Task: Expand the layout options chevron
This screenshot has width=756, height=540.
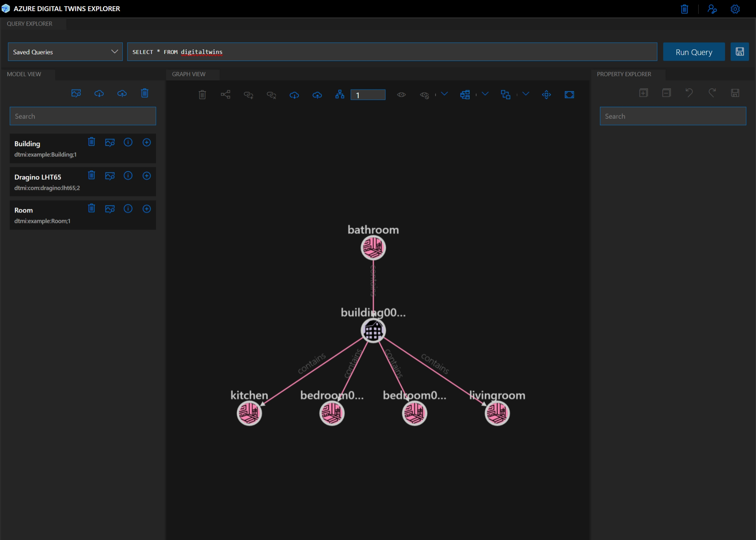Action: pyautogui.click(x=485, y=94)
